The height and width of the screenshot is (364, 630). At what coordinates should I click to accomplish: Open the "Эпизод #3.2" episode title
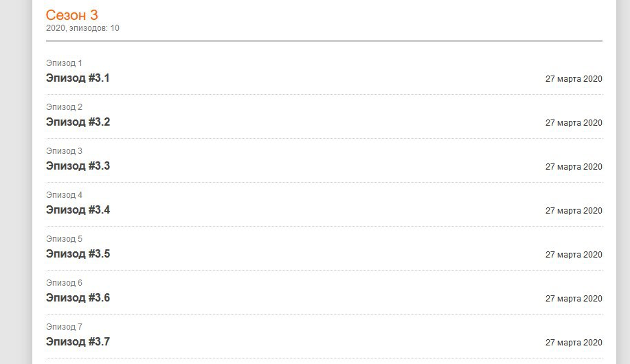78,122
